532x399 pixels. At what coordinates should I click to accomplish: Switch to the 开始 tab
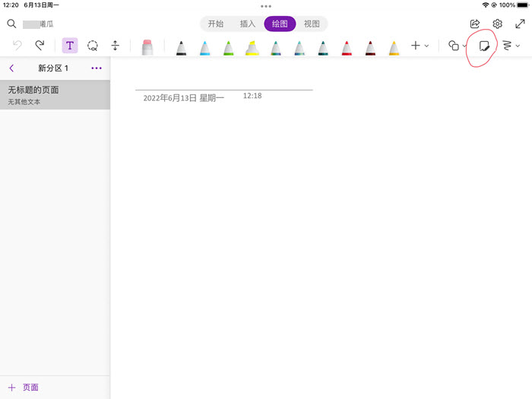pos(216,24)
